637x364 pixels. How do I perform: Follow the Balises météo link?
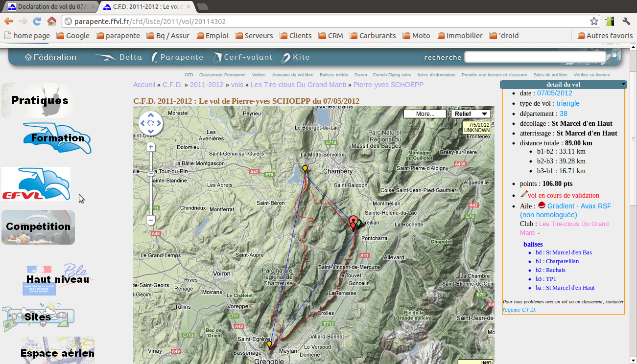coord(334,75)
